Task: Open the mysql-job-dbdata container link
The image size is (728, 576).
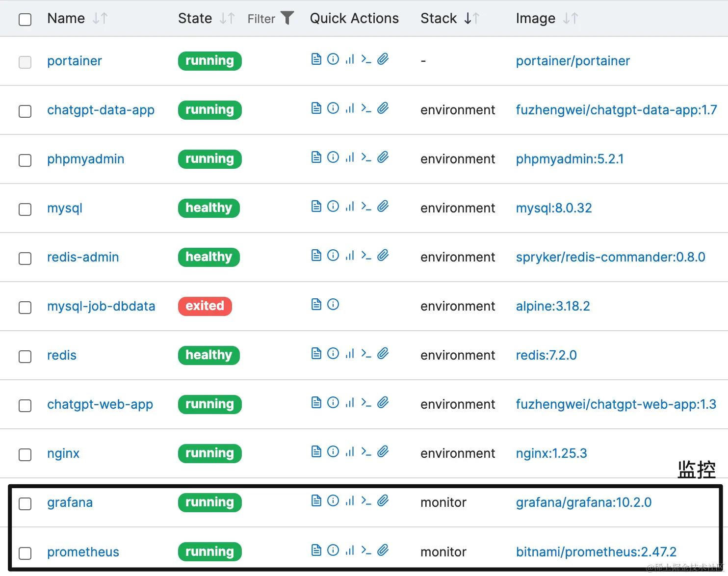Action: [101, 306]
